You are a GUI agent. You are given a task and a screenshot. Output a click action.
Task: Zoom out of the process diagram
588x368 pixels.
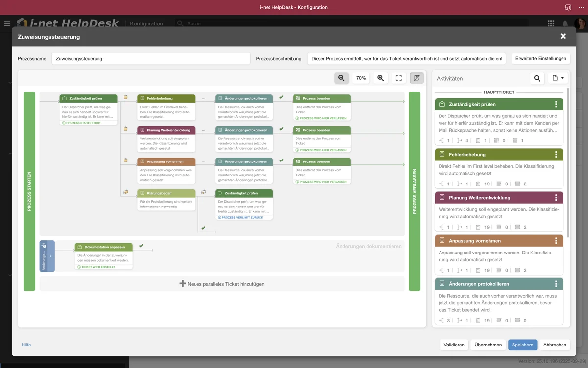[342, 78]
